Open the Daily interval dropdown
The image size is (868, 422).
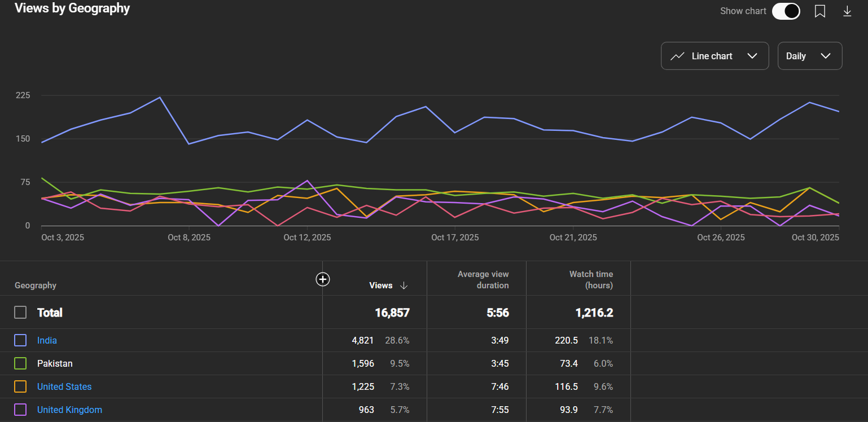tap(809, 56)
